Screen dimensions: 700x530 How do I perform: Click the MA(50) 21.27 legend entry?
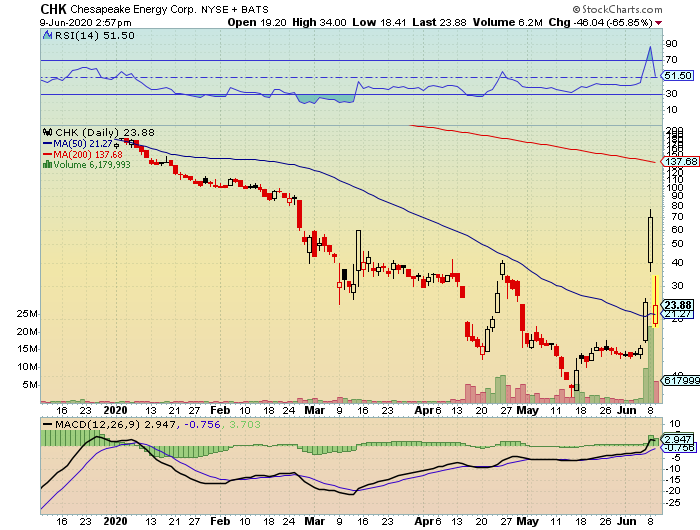click(78, 144)
